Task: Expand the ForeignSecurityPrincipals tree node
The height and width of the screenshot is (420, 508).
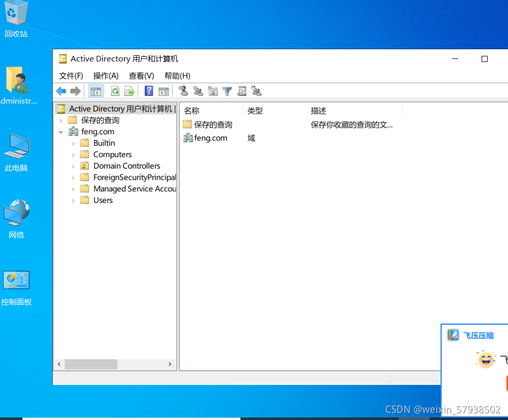Action: [x=73, y=178]
